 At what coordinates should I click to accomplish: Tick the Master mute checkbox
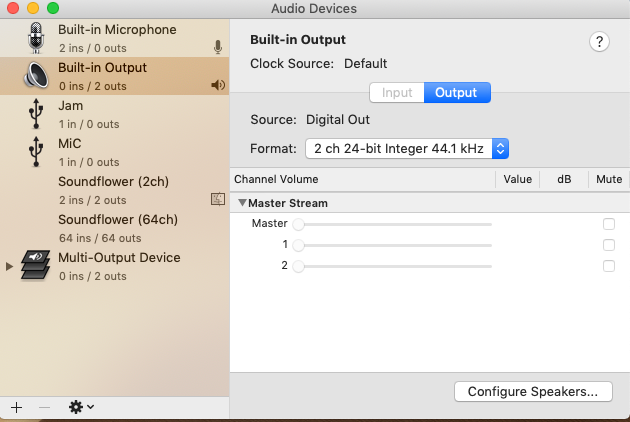(x=609, y=224)
